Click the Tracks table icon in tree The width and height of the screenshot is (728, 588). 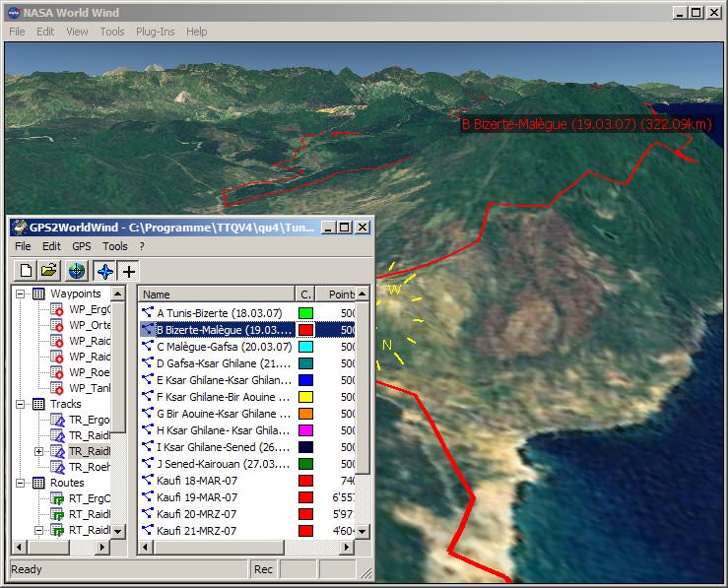pos(38,404)
